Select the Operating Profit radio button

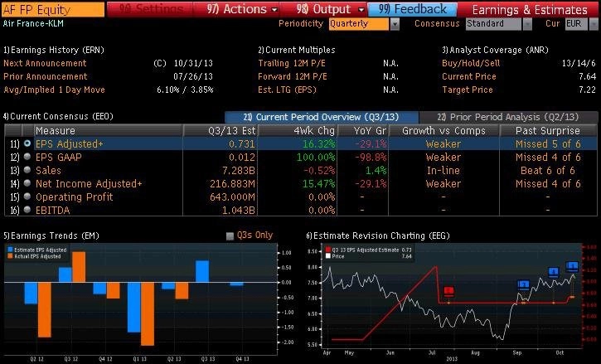(27, 197)
